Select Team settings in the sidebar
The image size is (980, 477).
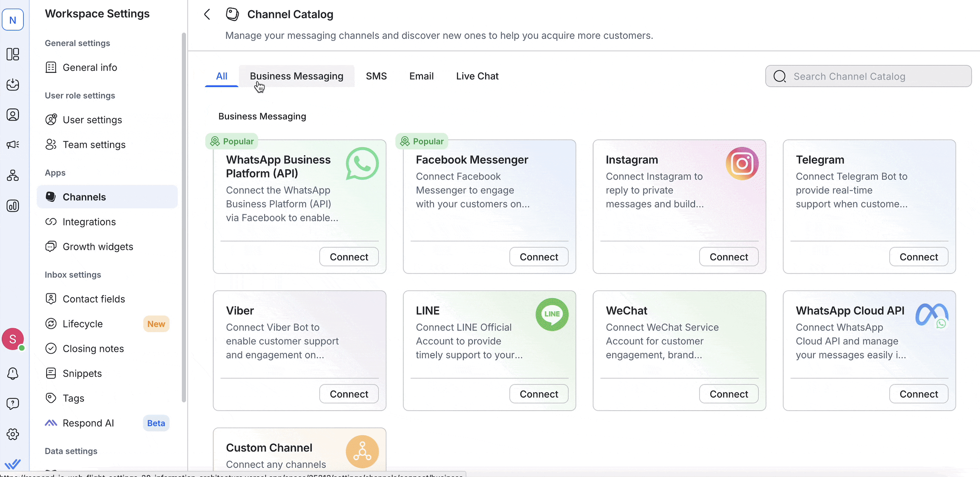click(x=94, y=145)
